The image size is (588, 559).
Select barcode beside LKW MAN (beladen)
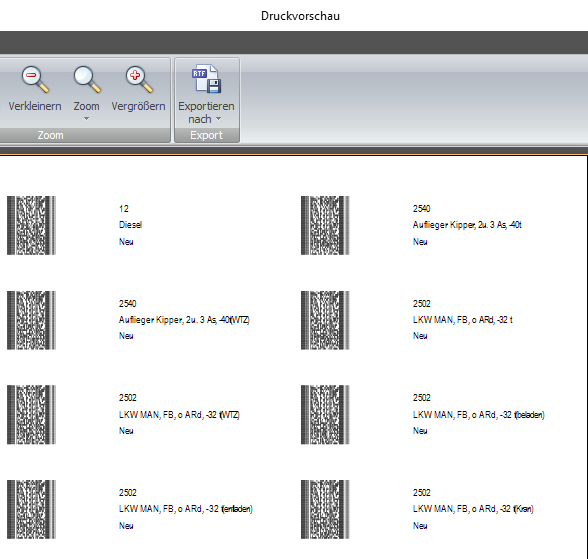coord(325,415)
